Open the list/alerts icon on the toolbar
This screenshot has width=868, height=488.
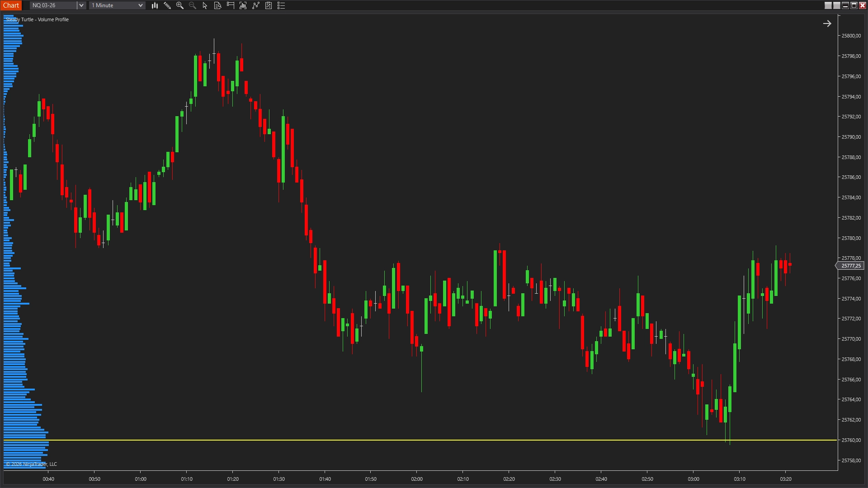point(281,5)
